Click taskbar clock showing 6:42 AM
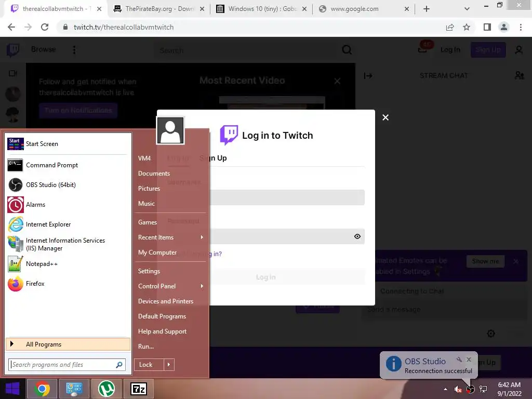The image size is (532, 399). (509, 389)
